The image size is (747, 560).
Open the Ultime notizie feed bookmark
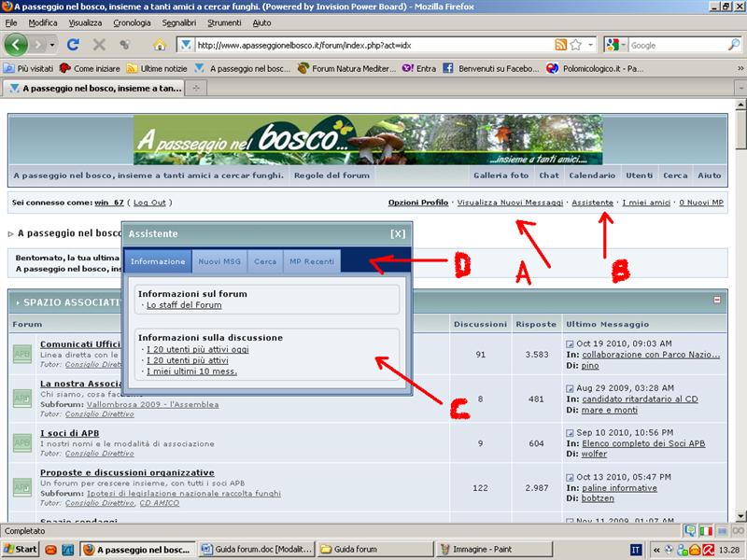pos(157,68)
